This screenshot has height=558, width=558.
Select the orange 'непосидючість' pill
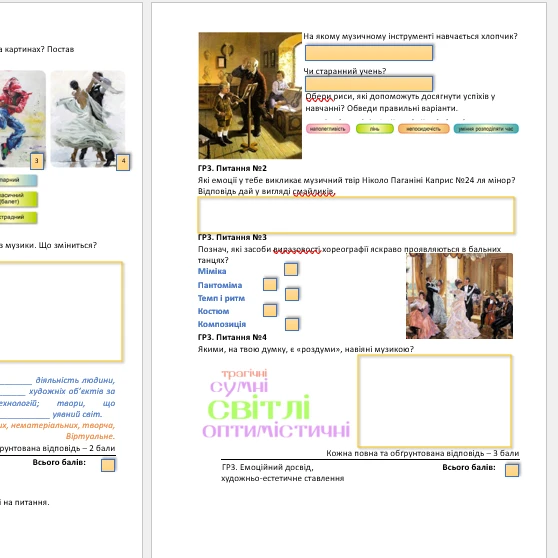click(x=423, y=129)
